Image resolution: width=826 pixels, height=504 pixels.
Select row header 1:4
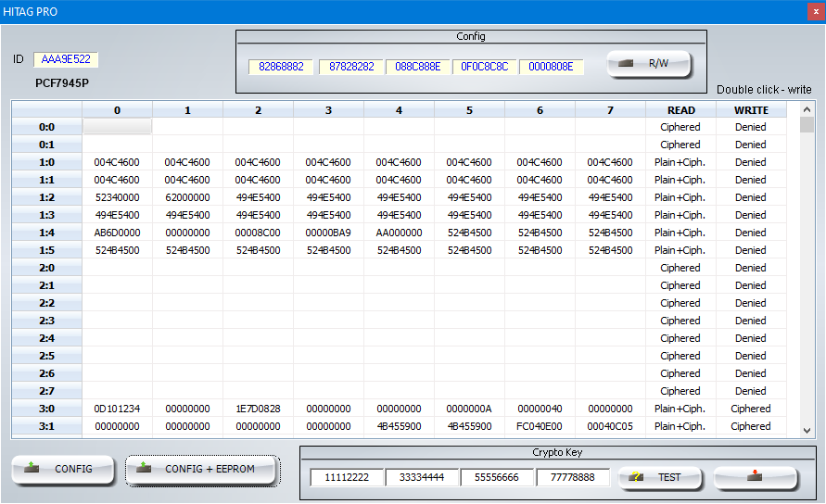point(47,233)
